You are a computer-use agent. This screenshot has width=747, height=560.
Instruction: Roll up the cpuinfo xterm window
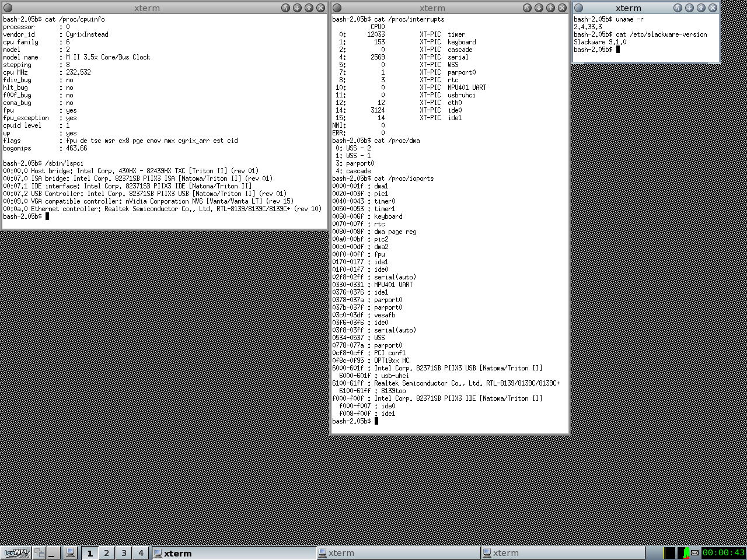pyautogui.click(x=285, y=8)
